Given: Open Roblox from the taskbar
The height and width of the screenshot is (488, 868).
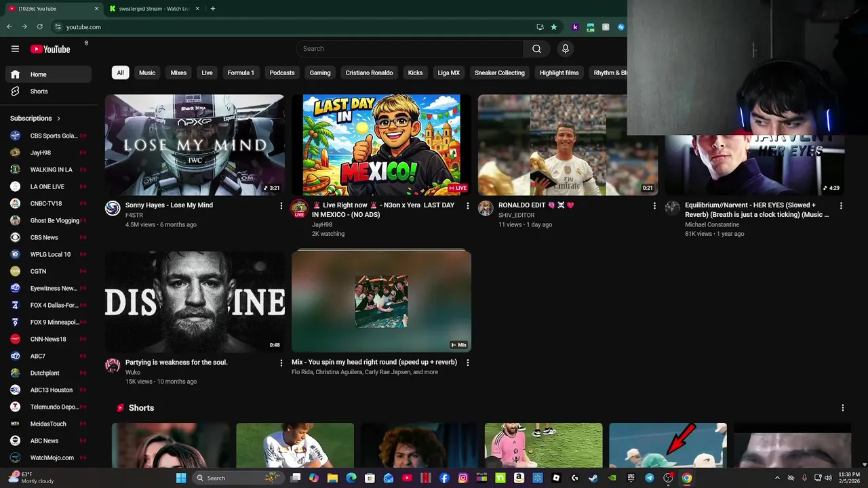Looking at the screenshot, I should [x=556, y=478].
